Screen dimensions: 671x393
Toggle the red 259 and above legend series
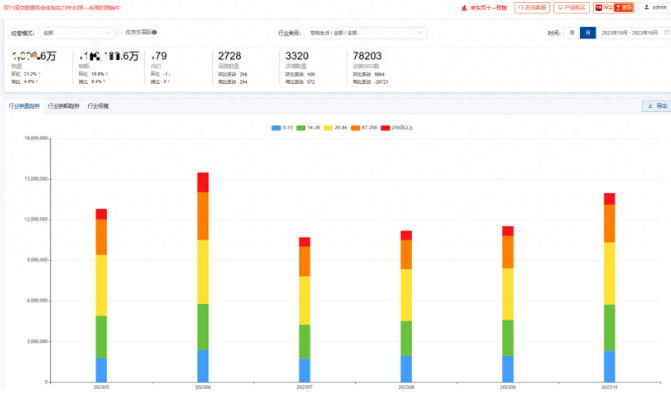pyautogui.click(x=397, y=128)
